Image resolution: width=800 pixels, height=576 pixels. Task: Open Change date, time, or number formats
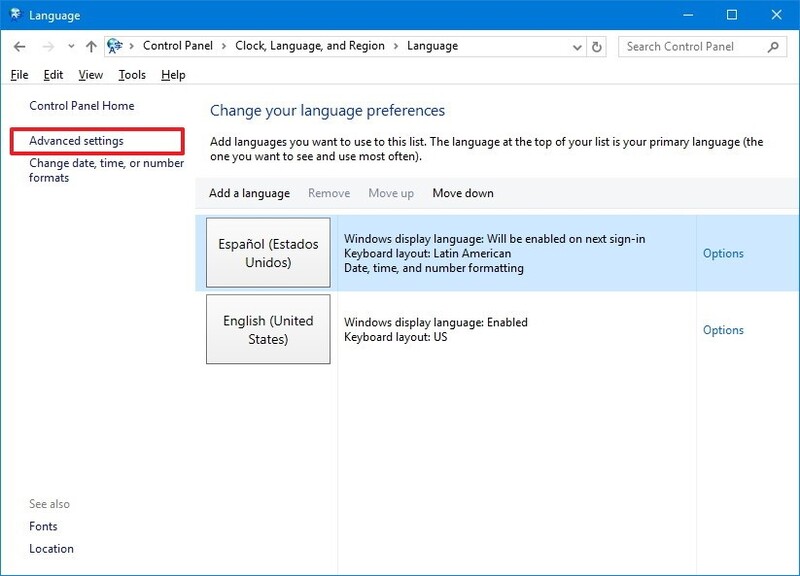click(x=106, y=170)
